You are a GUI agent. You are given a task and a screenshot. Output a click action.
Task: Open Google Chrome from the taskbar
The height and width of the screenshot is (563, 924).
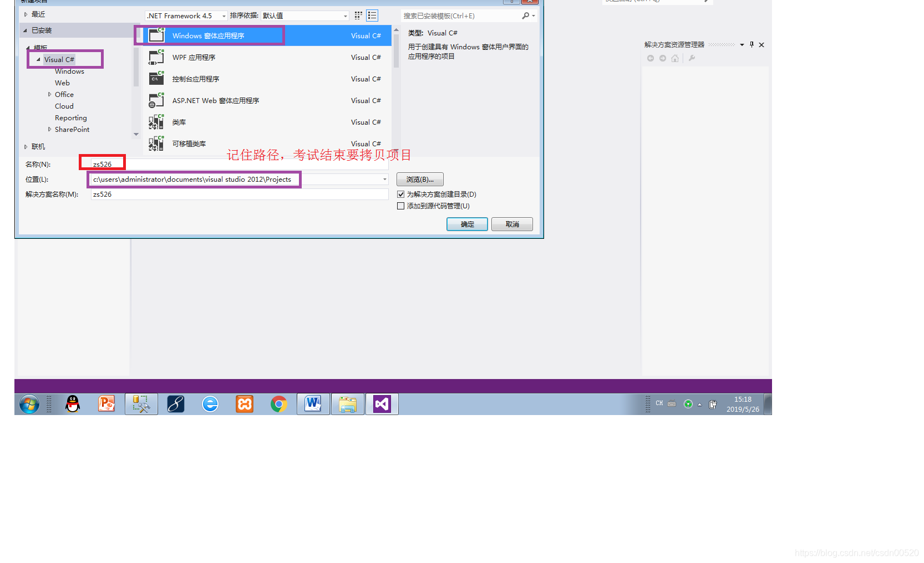[x=279, y=404]
